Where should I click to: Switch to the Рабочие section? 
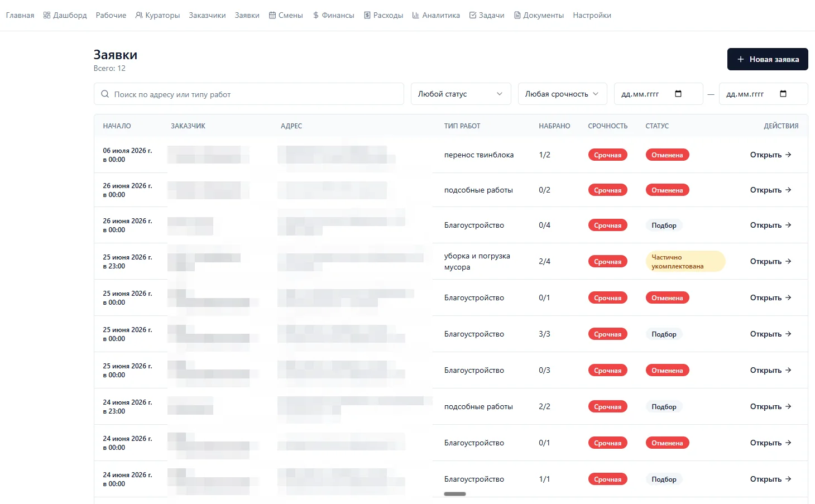pyautogui.click(x=111, y=15)
